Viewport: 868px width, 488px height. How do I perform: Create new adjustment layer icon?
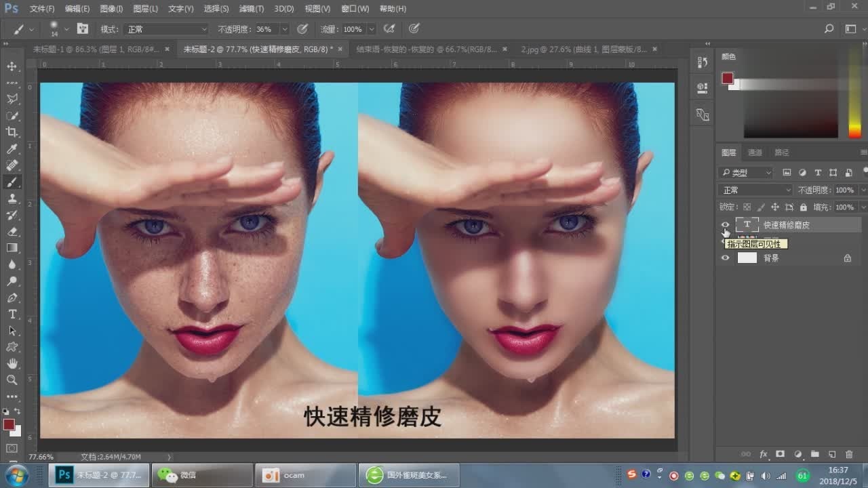tap(797, 454)
